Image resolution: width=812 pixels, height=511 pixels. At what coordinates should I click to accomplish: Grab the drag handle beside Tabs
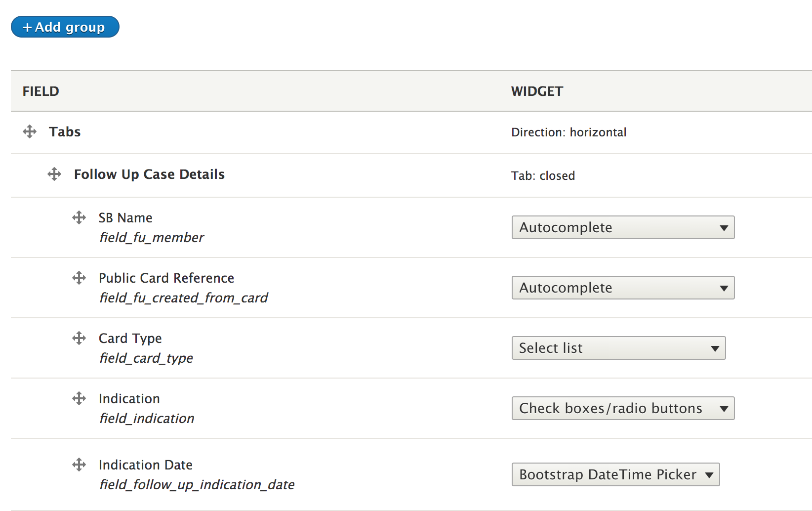[x=30, y=131]
